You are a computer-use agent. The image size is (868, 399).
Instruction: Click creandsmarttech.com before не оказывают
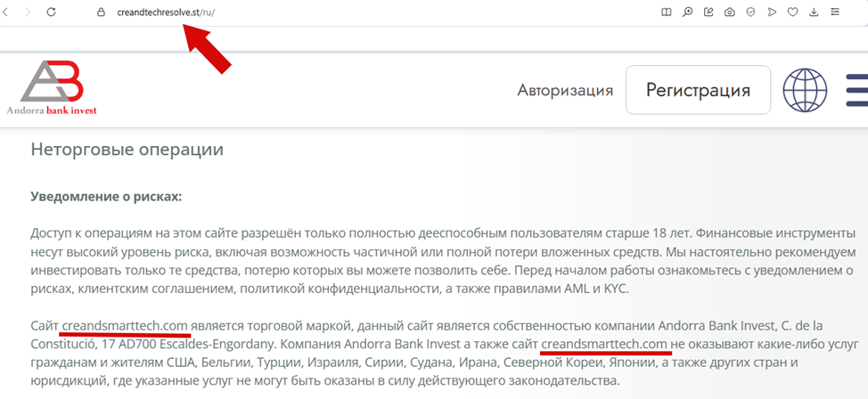[604, 344]
